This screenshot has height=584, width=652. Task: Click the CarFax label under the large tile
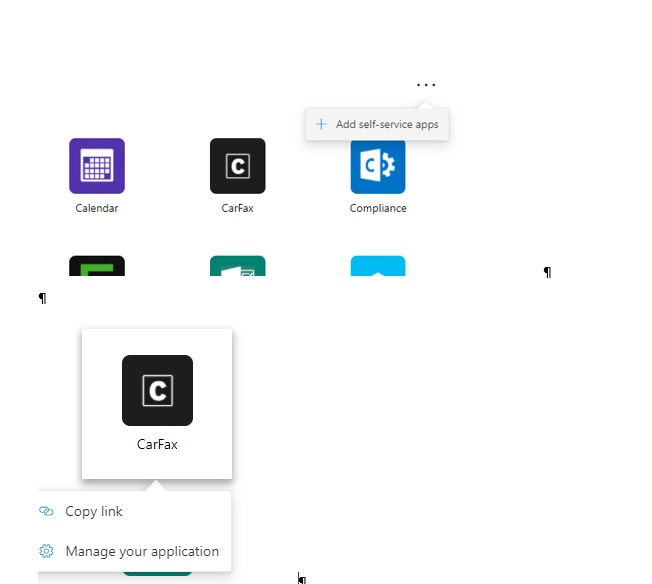pyautogui.click(x=157, y=444)
